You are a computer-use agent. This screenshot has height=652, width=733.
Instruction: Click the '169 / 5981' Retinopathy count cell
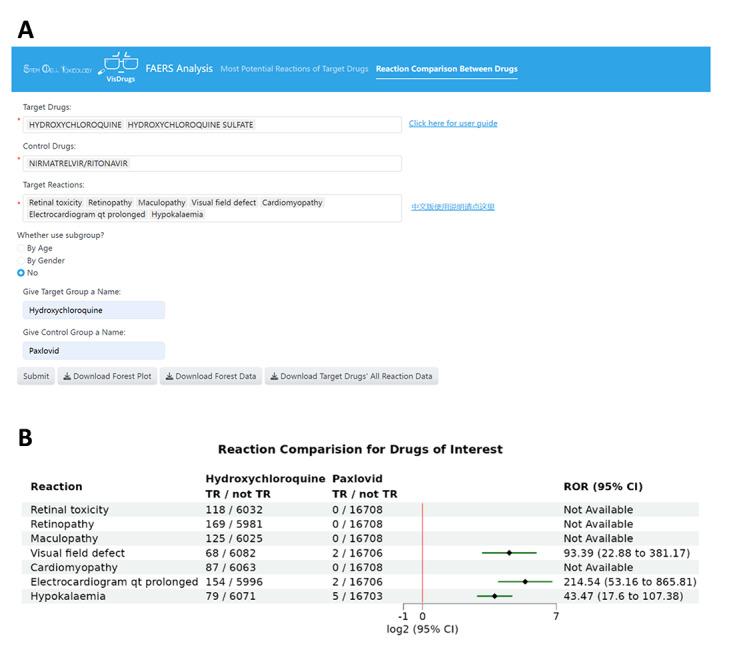click(x=234, y=524)
